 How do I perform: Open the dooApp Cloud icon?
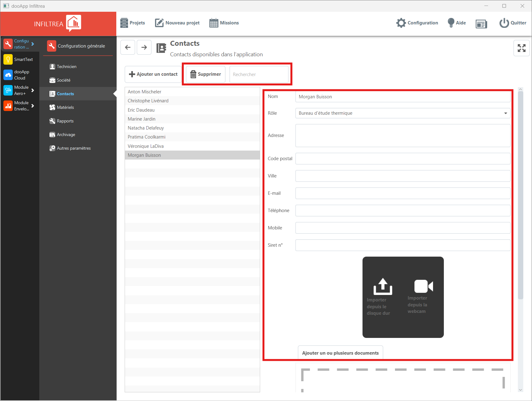[8, 75]
